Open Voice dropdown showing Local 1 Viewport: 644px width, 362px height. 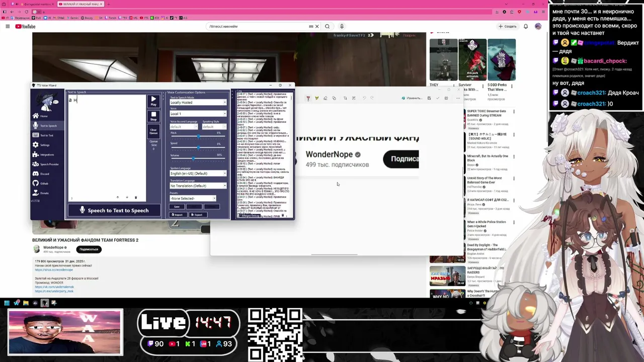pyautogui.click(x=198, y=114)
